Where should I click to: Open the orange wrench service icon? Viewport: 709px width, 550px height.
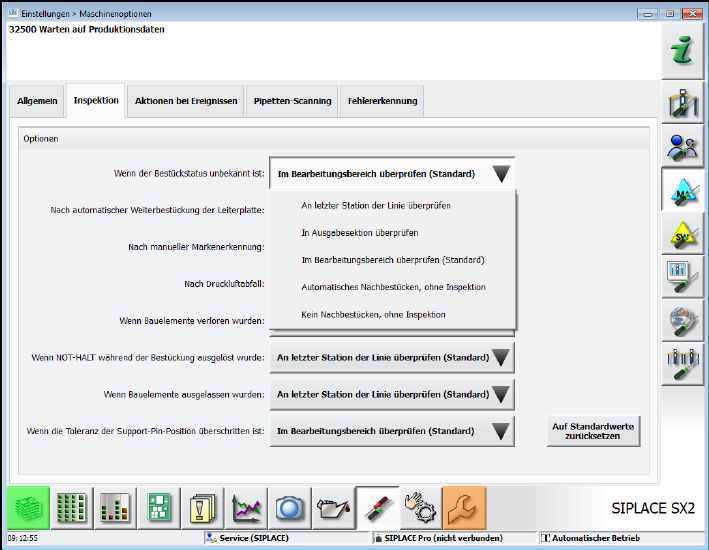[x=464, y=508]
